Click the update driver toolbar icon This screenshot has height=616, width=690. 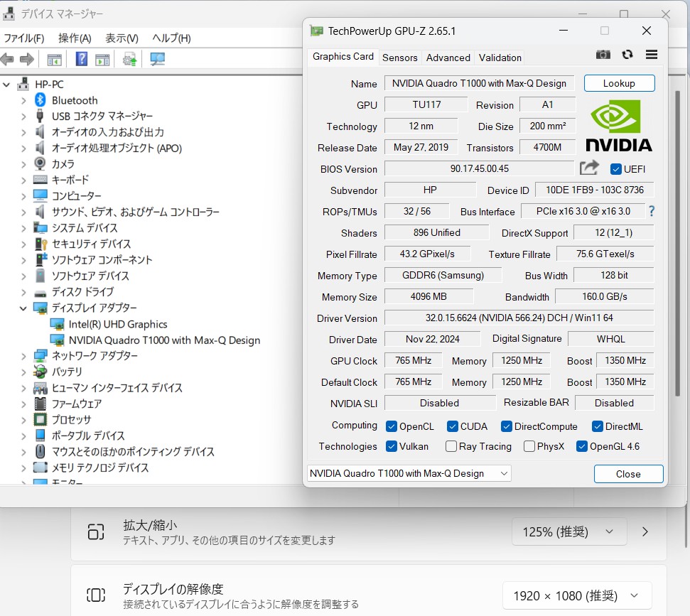tap(129, 59)
